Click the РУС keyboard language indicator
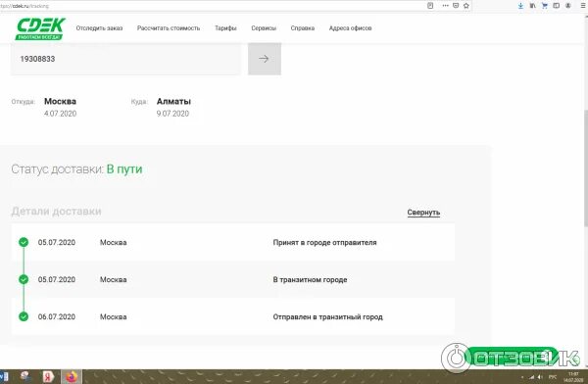 point(553,377)
